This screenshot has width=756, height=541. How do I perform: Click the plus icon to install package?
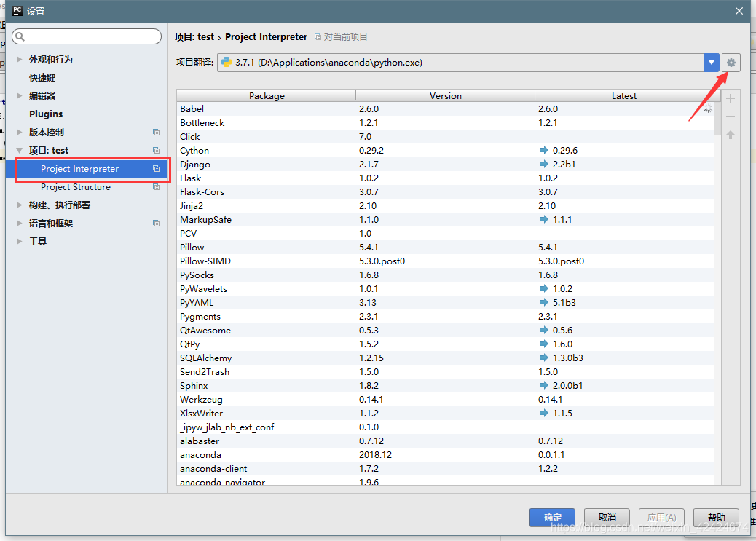point(731,99)
